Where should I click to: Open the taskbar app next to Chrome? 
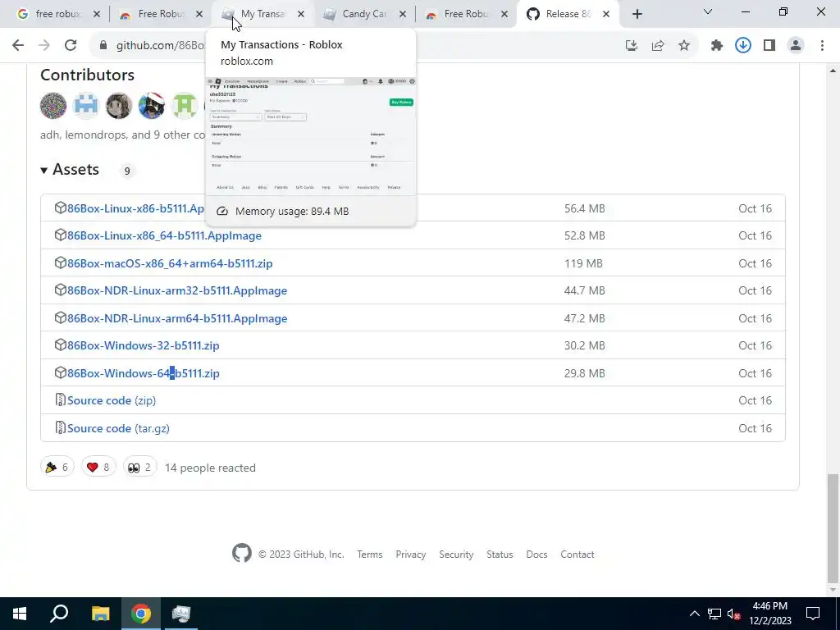(181, 614)
